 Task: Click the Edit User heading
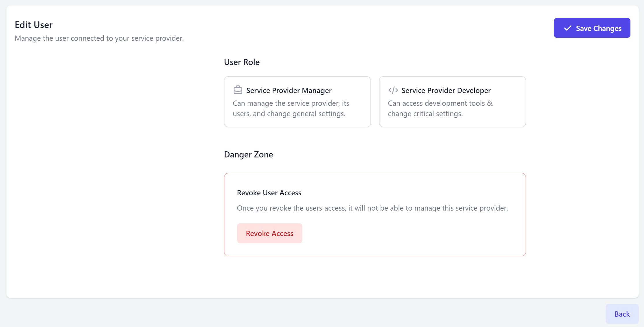[x=33, y=25]
